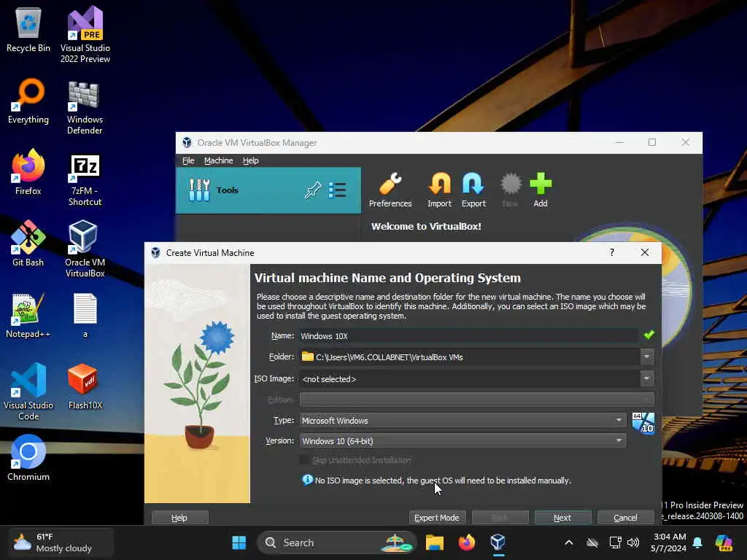
Task: Open the Windows Start menu
Action: [x=239, y=542]
